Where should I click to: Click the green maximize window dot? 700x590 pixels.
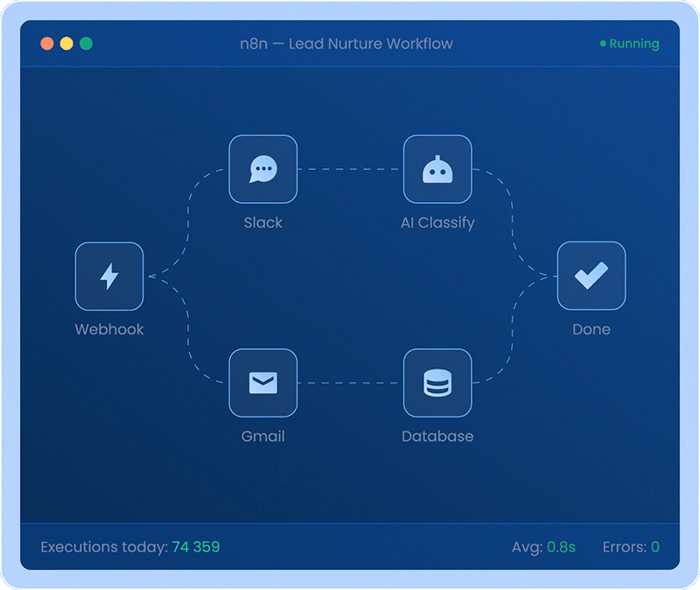pyautogui.click(x=86, y=44)
